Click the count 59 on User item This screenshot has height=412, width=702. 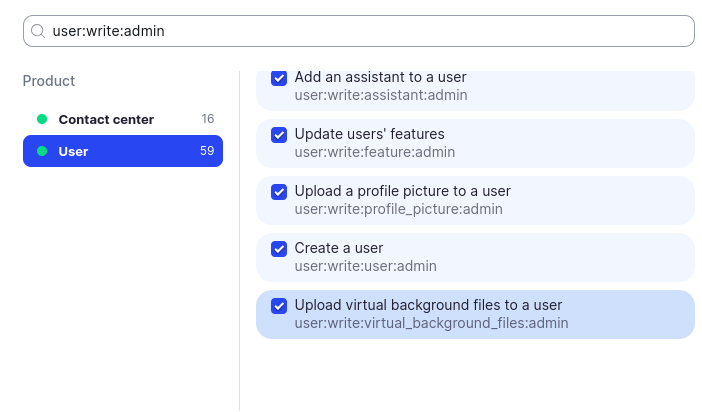point(207,151)
